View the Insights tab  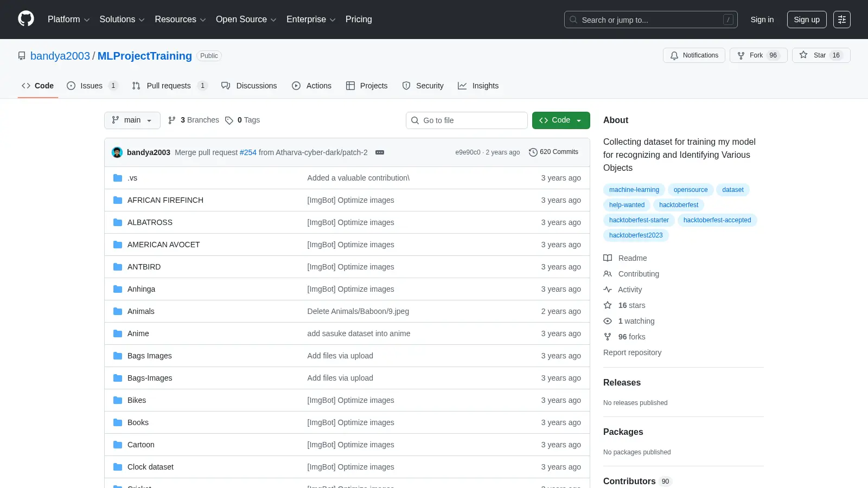click(x=478, y=86)
